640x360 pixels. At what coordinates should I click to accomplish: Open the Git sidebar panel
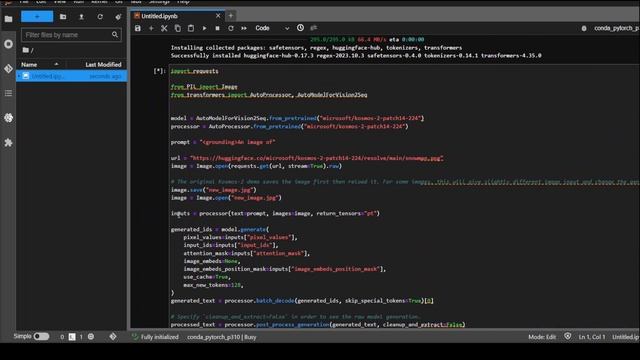(x=8, y=68)
